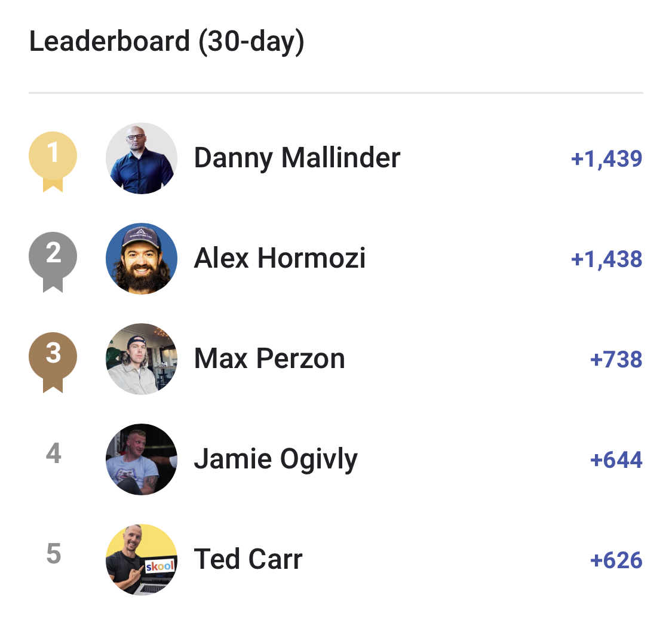The height and width of the screenshot is (619, 672).
Task: Click Max Perzon's profile photo
Action: click(142, 359)
